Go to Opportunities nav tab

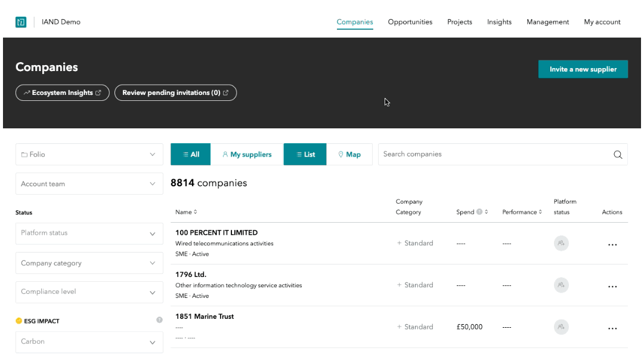(410, 22)
